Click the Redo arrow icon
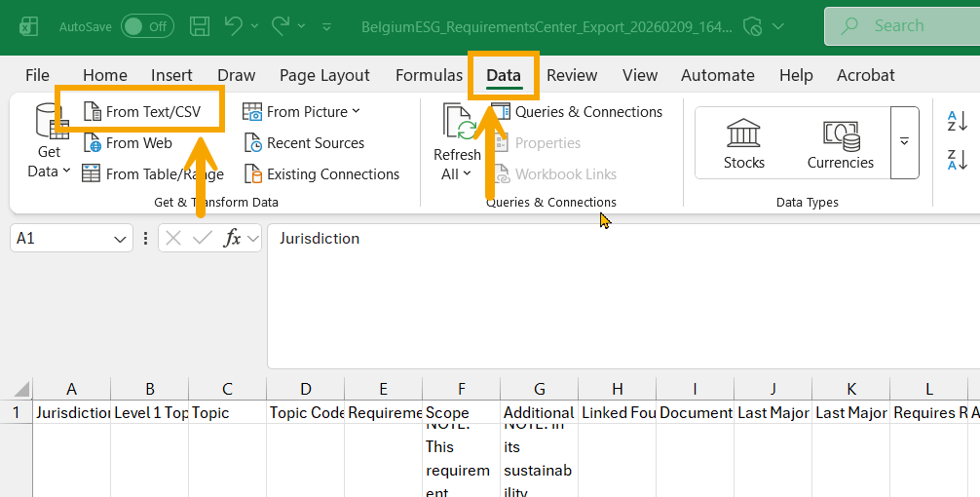The width and height of the screenshot is (980, 497). pyautogui.click(x=281, y=26)
